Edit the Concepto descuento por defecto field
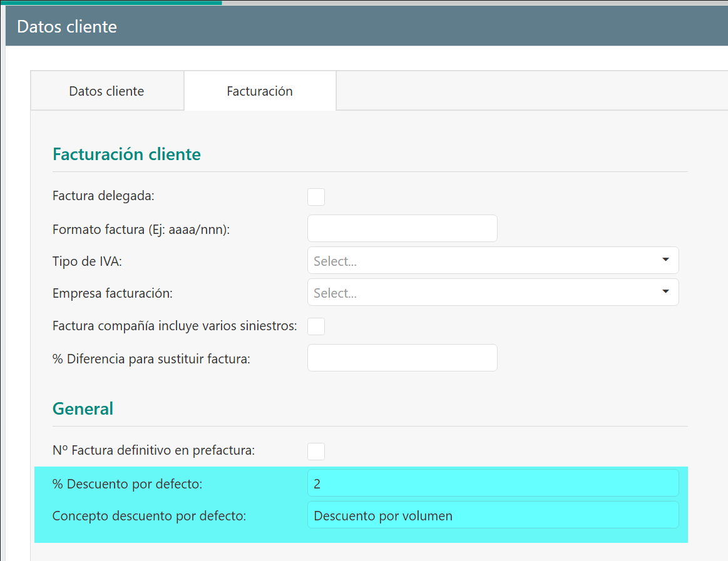The width and height of the screenshot is (728, 561). tap(493, 515)
